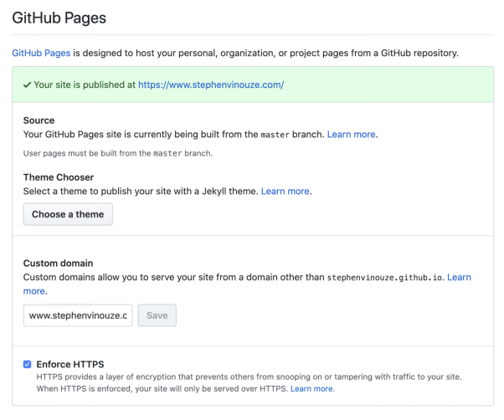Click the Save button for custom domain
This screenshot has width=504, height=420.
[157, 315]
